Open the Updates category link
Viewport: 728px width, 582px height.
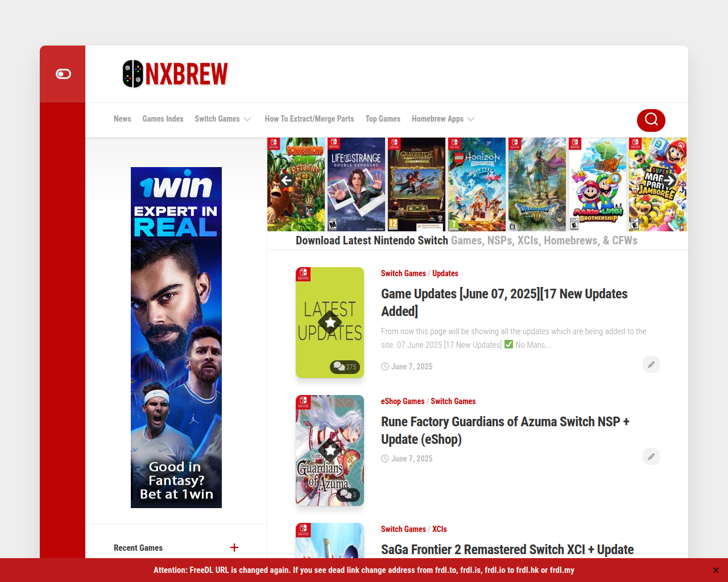click(x=445, y=273)
